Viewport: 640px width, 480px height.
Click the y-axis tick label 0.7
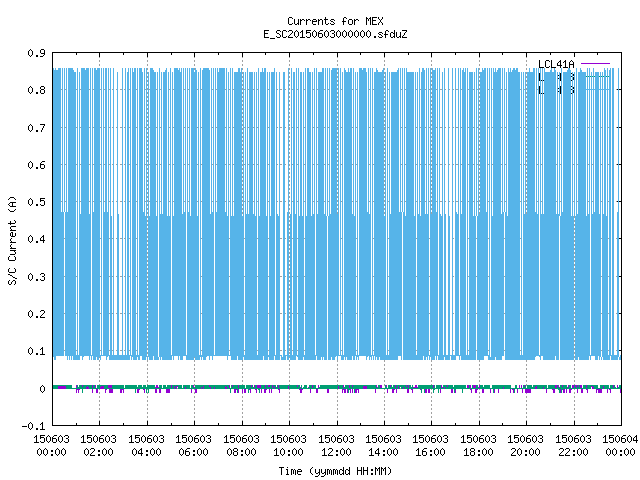[36, 128]
